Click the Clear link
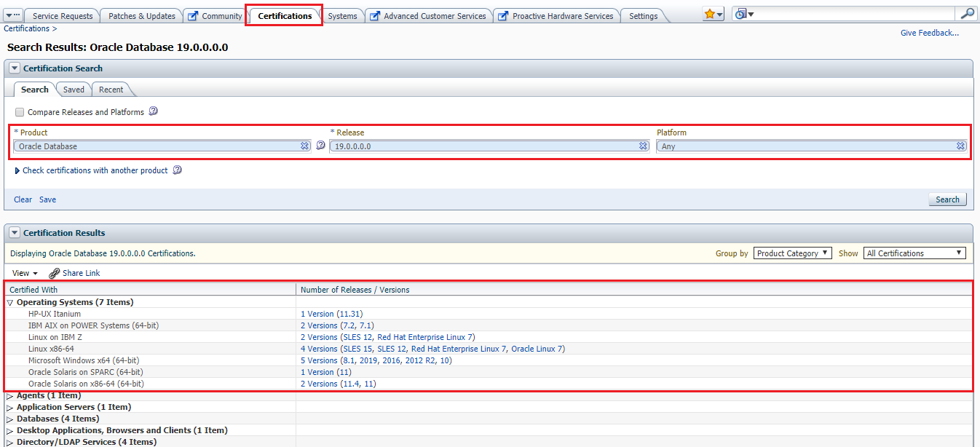 pyautogui.click(x=23, y=199)
